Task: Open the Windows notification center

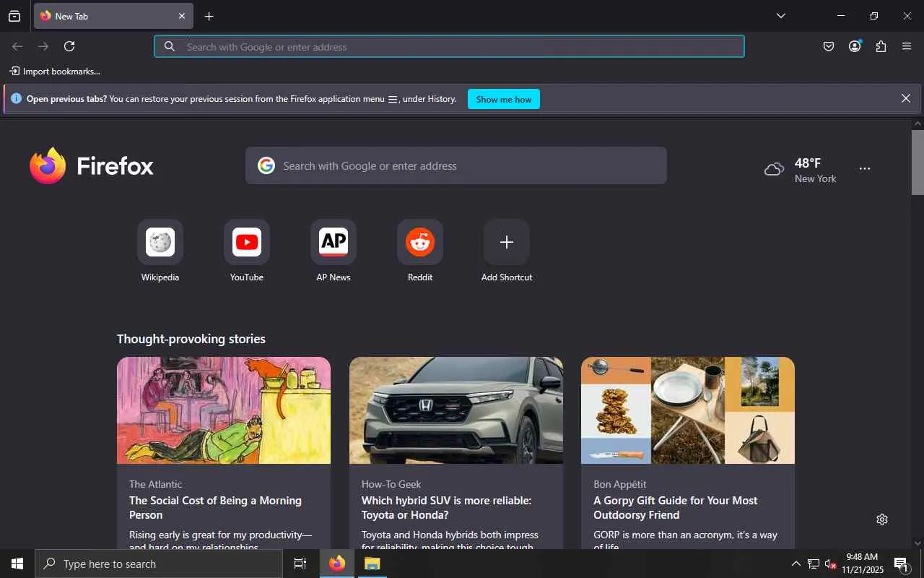Action: pyautogui.click(x=901, y=564)
